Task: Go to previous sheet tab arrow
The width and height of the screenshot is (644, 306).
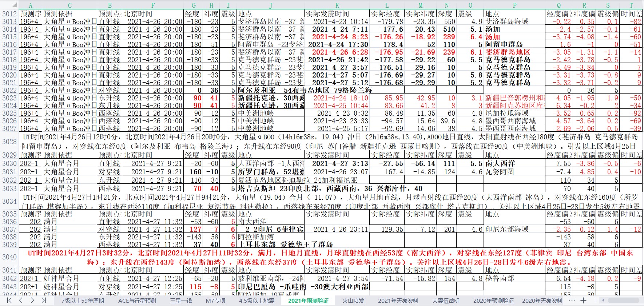Action: 21,300
